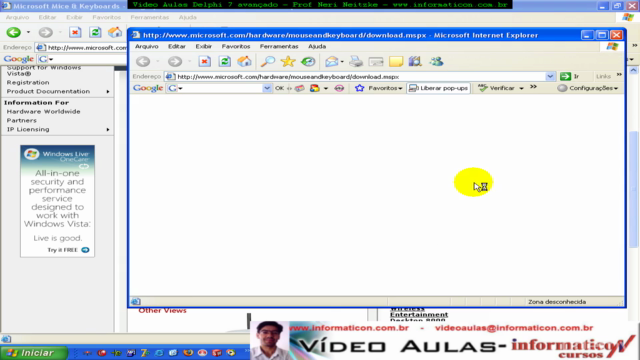Open the Google toolbar Favoritos star menu
This screenshot has height=360, width=640.
click(x=378, y=88)
